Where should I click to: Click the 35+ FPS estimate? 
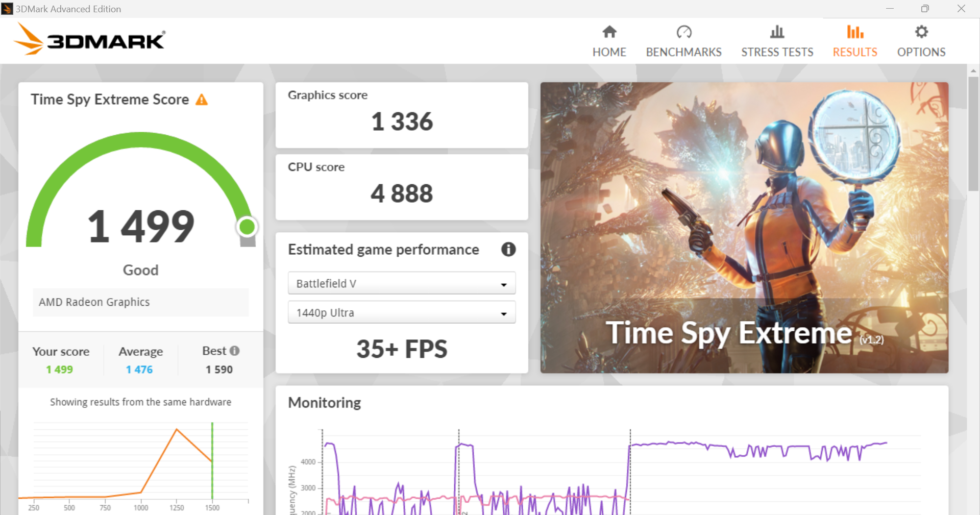[402, 349]
